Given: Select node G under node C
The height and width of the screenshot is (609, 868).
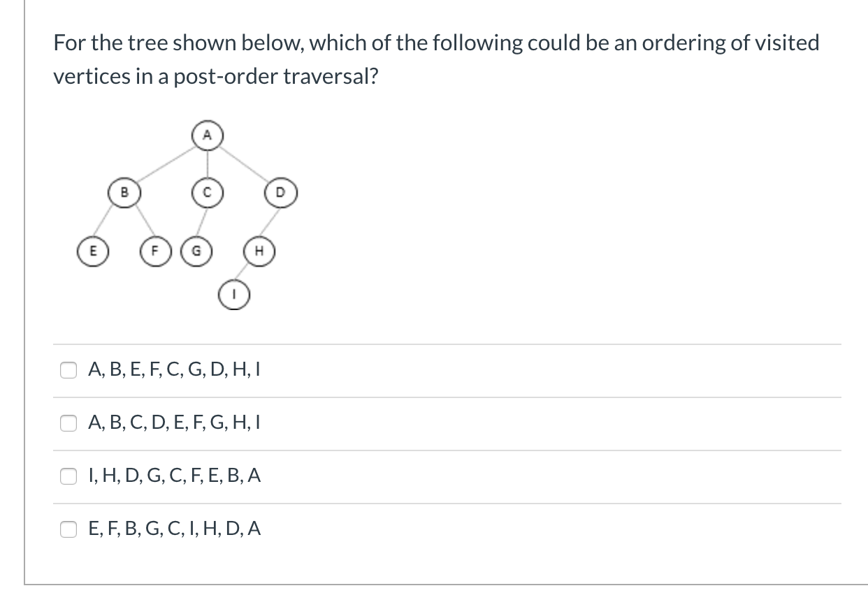Looking at the screenshot, I should 196,250.
